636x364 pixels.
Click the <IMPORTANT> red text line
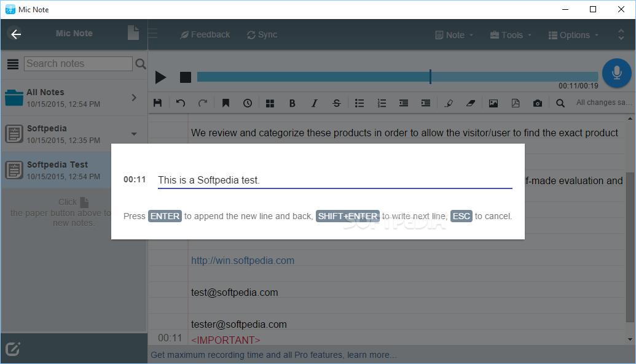pos(226,341)
